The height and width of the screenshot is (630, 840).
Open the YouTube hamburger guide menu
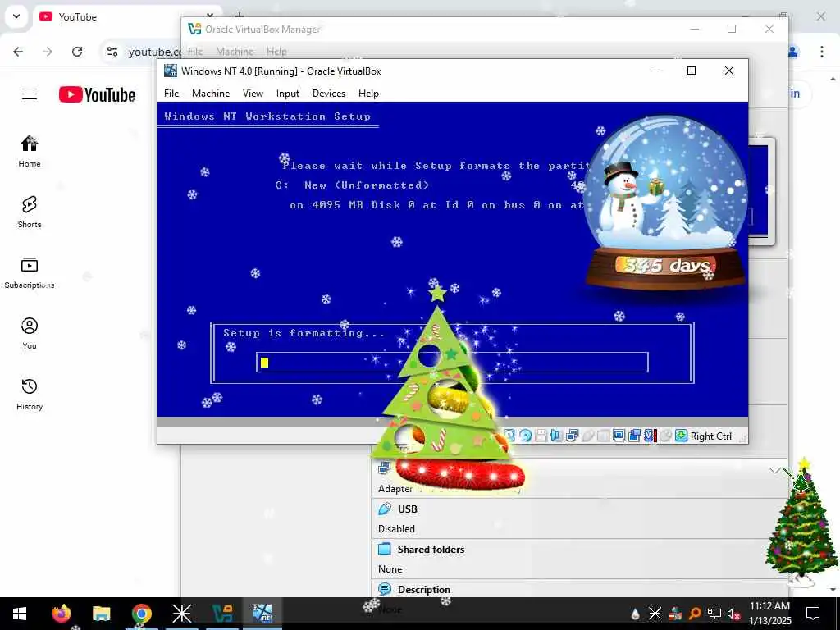coord(30,94)
